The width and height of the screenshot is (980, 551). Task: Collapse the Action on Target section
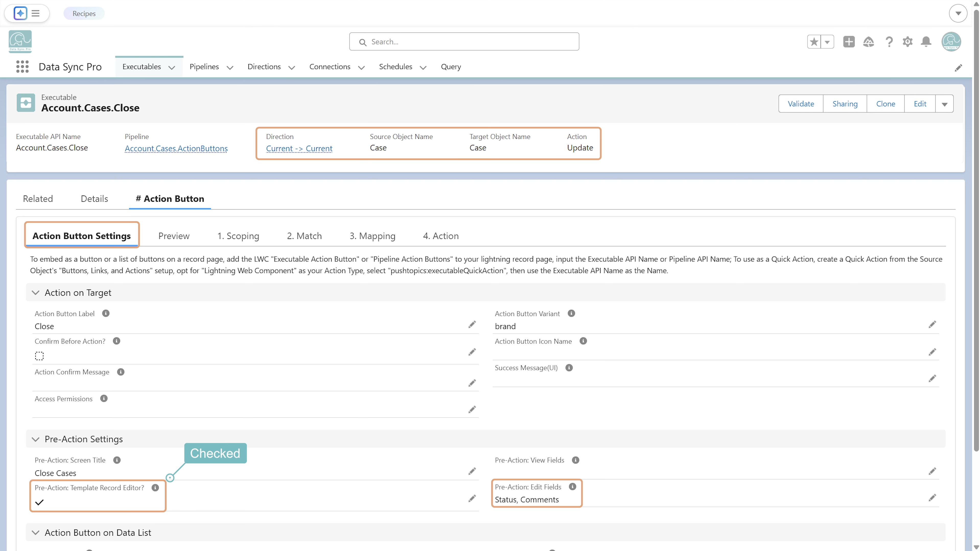pyautogui.click(x=35, y=293)
